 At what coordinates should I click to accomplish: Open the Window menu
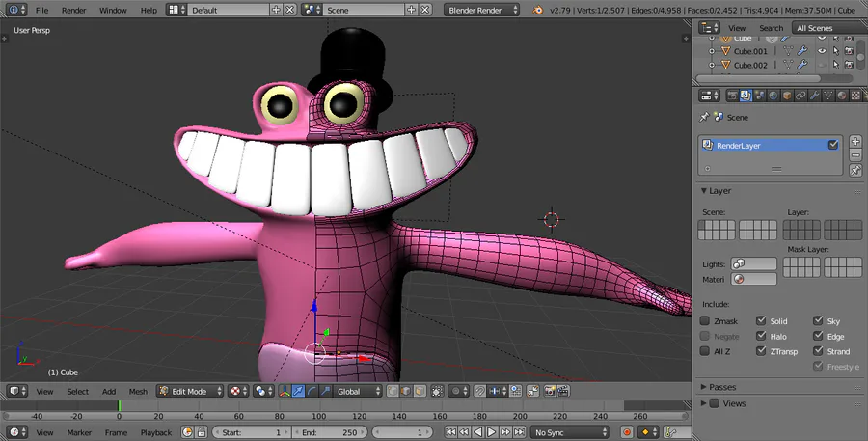[113, 10]
